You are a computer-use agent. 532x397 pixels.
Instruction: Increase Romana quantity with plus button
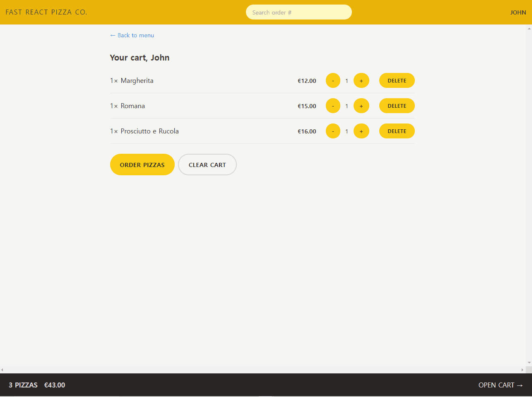[361, 106]
